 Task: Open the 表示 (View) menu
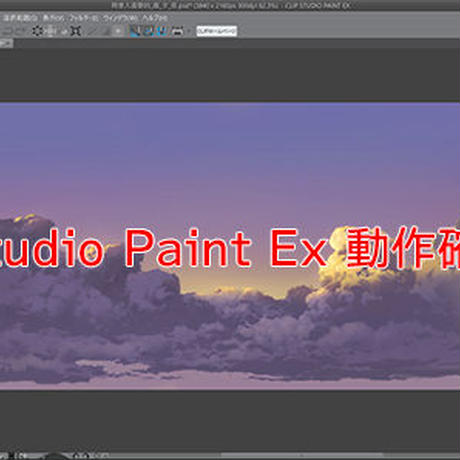53,18
